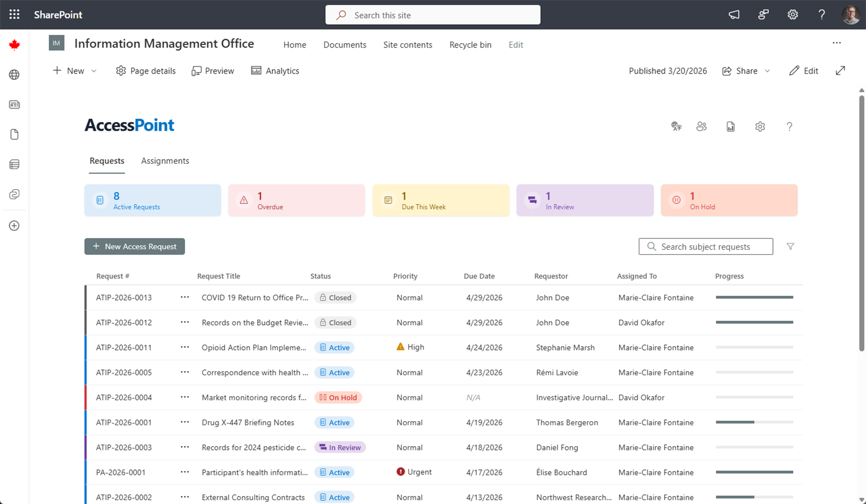
Task: Open the ellipsis menu on ATIP-2026-0004 row
Action: coord(185,397)
